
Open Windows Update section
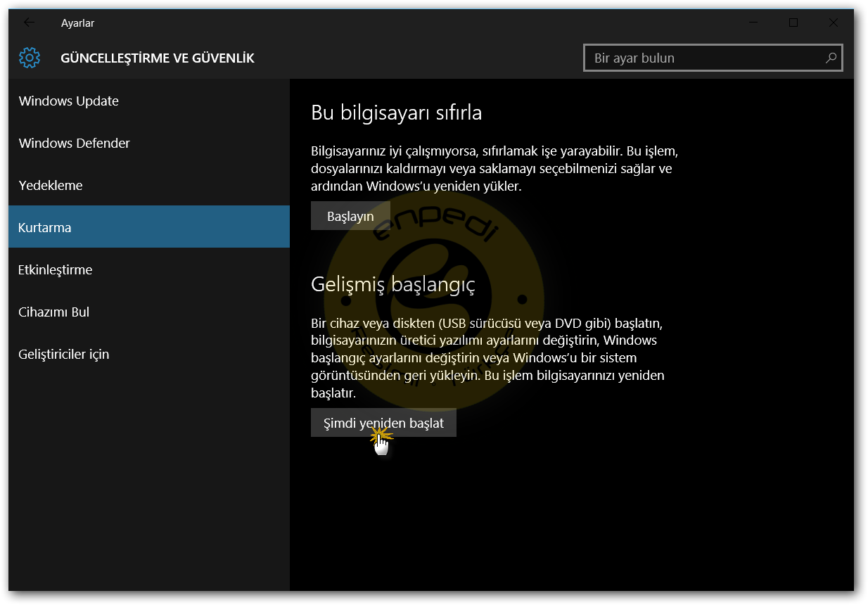coord(149,101)
